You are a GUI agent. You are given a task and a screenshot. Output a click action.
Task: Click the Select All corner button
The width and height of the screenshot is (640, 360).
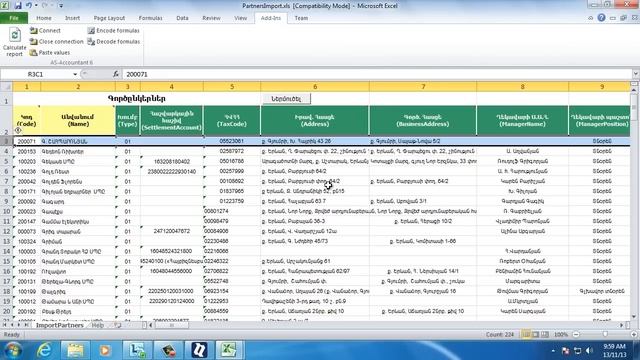click(6, 87)
